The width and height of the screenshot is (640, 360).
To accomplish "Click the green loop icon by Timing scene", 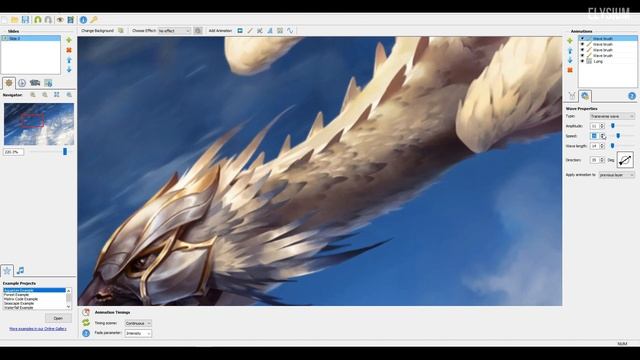I will click(86, 323).
